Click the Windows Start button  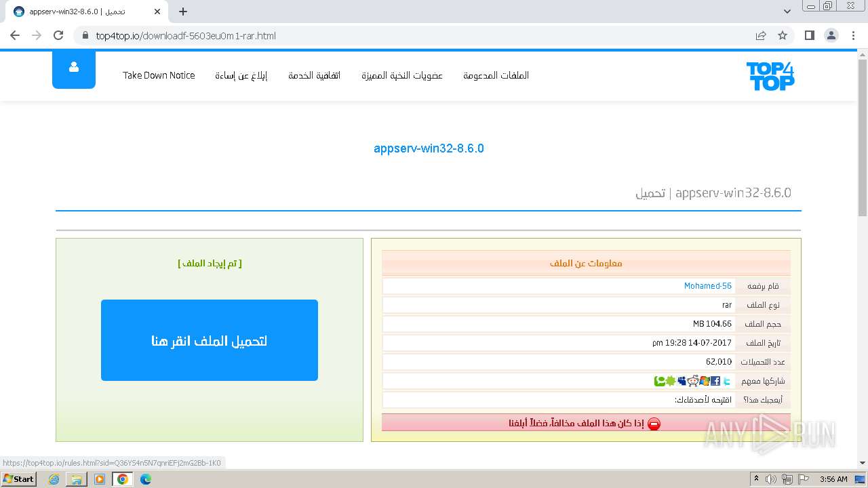click(x=18, y=479)
